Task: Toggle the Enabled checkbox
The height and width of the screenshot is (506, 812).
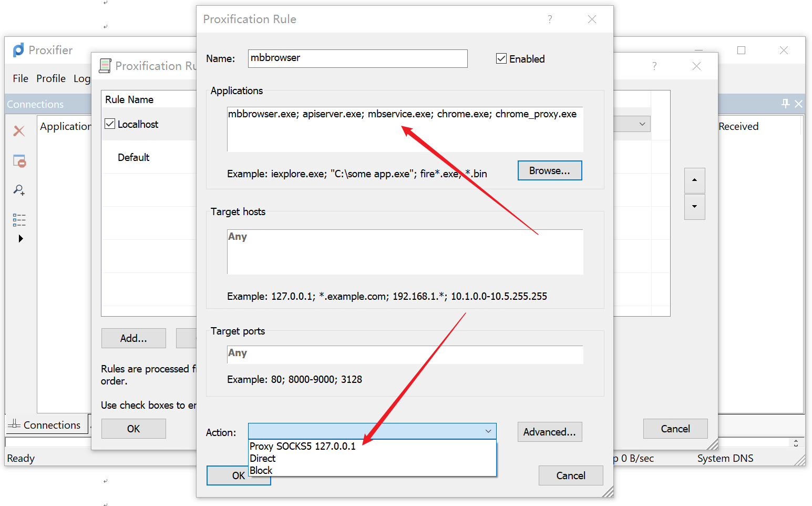Action: (x=501, y=59)
